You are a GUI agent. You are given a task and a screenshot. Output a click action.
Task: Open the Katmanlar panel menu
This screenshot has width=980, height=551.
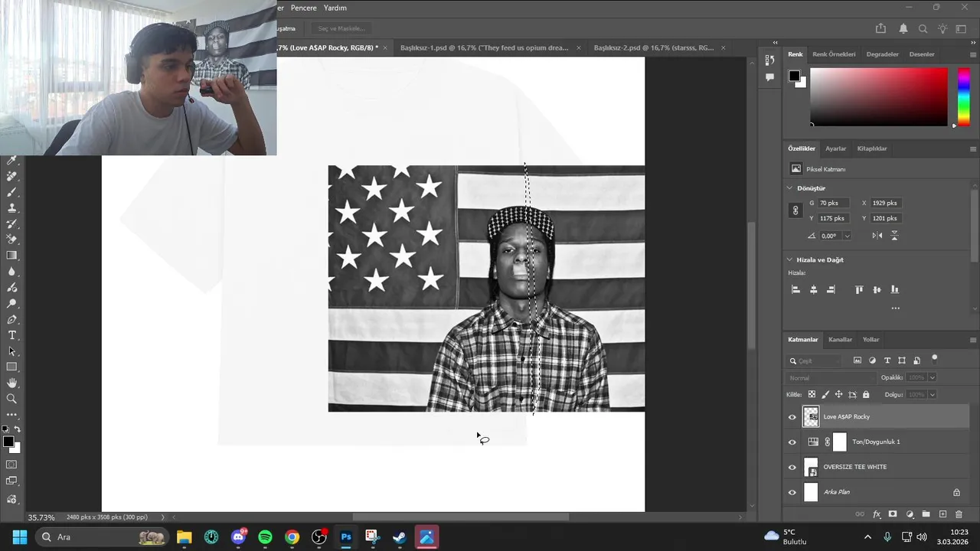tap(973, 340)
